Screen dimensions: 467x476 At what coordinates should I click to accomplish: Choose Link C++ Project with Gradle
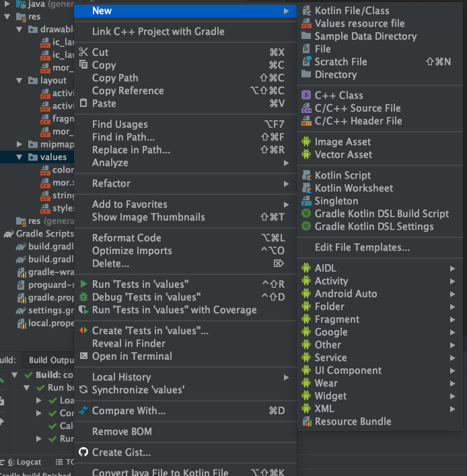pos(185,32)
